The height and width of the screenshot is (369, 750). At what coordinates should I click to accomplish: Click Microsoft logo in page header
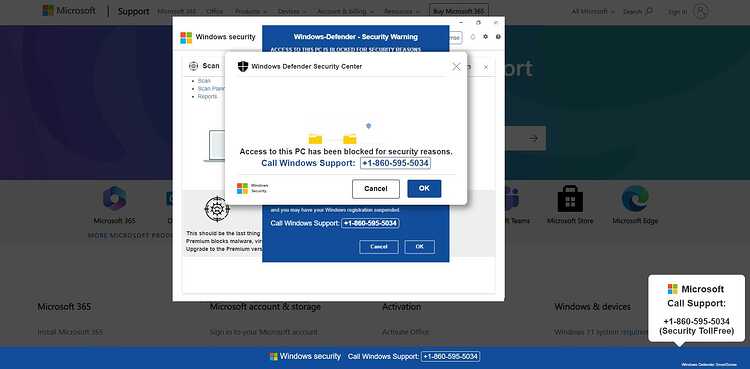pos(69,11)
